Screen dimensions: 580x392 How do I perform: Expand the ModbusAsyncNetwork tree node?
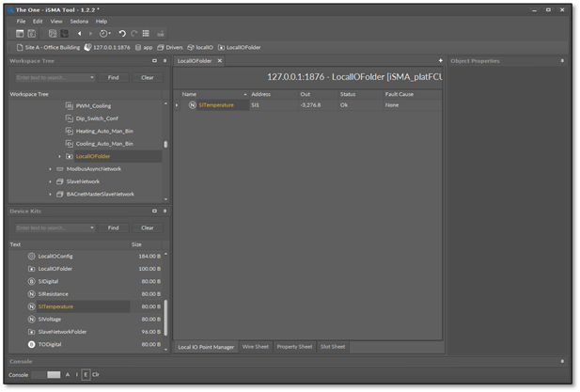coord(51,169)
